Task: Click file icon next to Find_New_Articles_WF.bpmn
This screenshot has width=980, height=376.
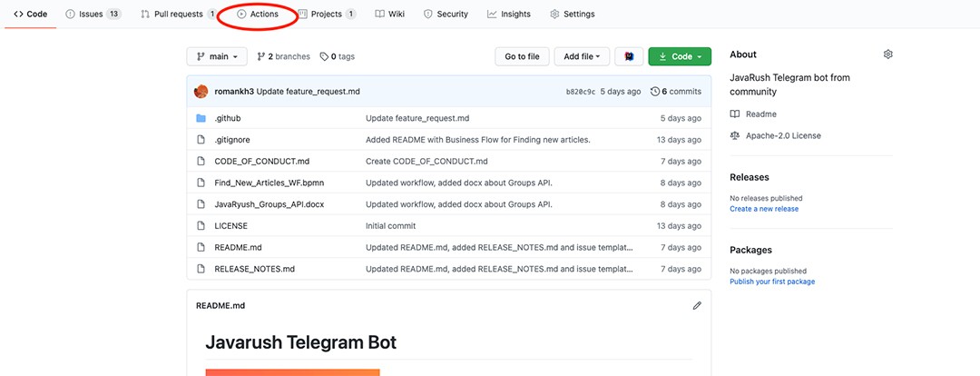Action: click(201, 183)
